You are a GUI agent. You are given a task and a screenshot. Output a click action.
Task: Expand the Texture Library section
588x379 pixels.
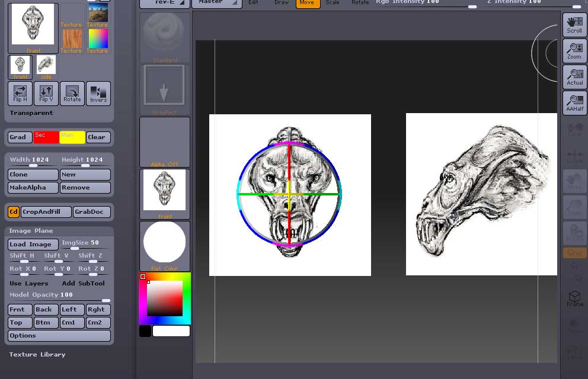37,354
